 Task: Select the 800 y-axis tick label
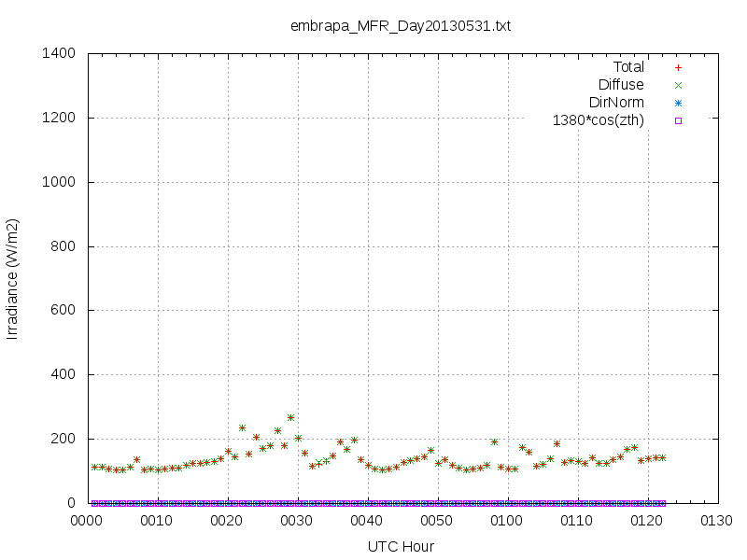pyautogui.click(x=63, y=246)
